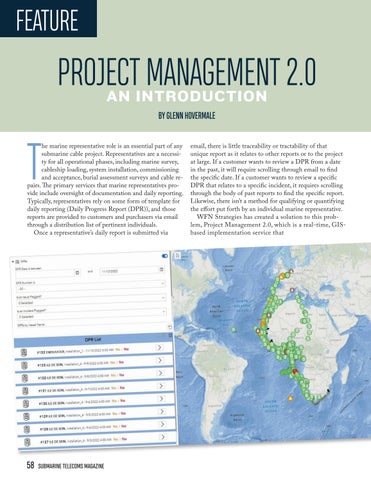This screenshot has height=480, width=371.
Task: Open the arrow on DPR #133 row
Action: pos(160,360)
